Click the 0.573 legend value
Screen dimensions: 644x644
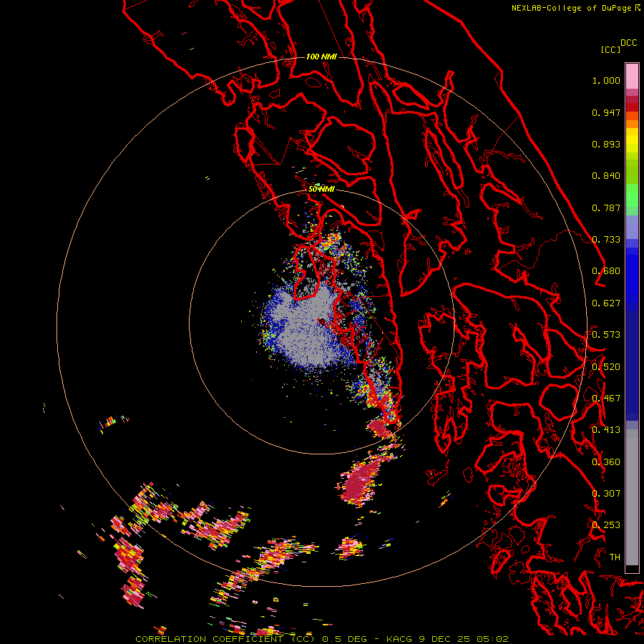[606, 335]
